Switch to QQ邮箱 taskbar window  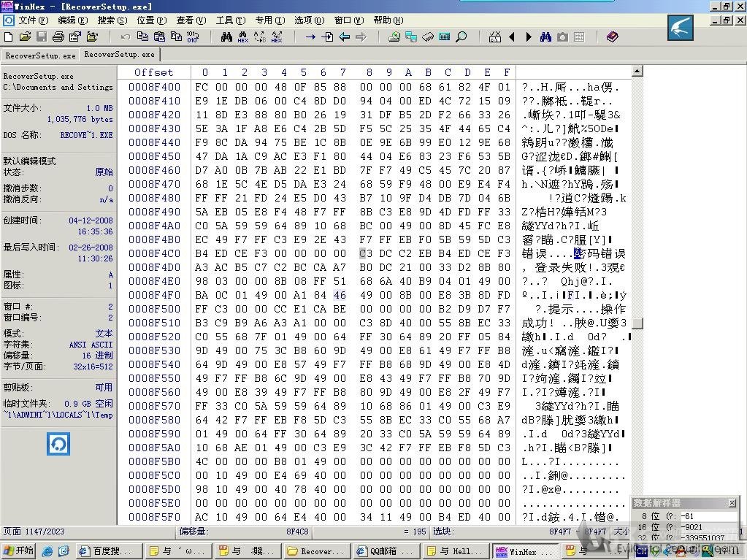click(x=387, y=551)
